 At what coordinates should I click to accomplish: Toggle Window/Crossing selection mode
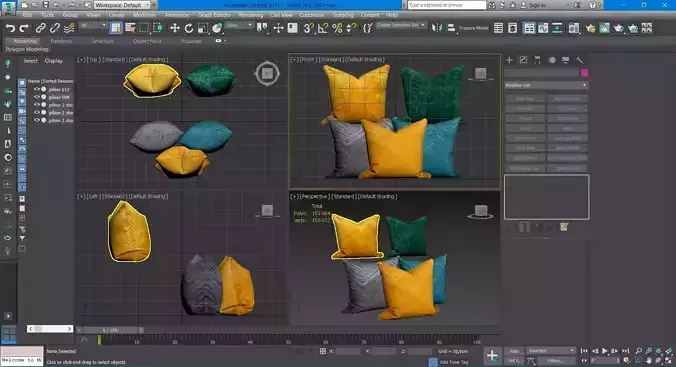(x=158, y=28)
